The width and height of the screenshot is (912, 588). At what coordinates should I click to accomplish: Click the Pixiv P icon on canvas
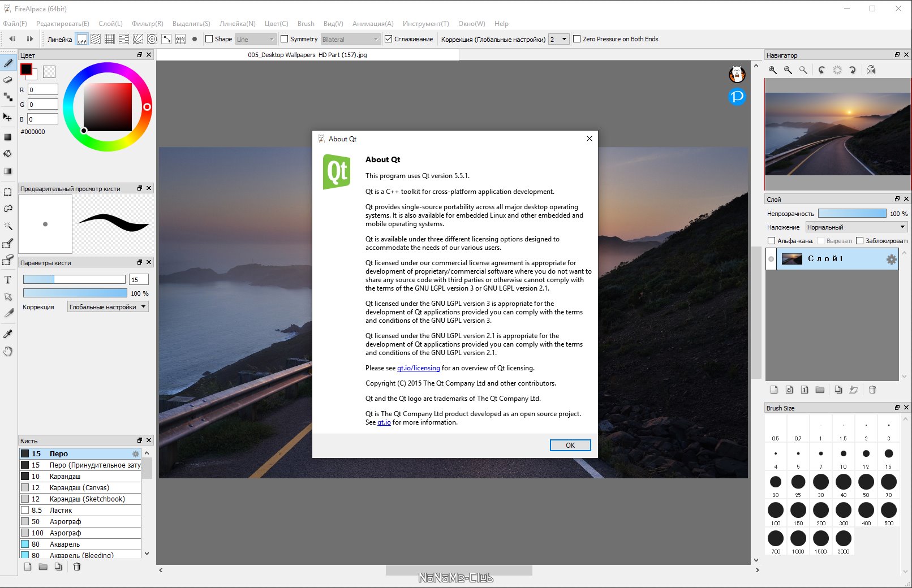click(737, 97)
